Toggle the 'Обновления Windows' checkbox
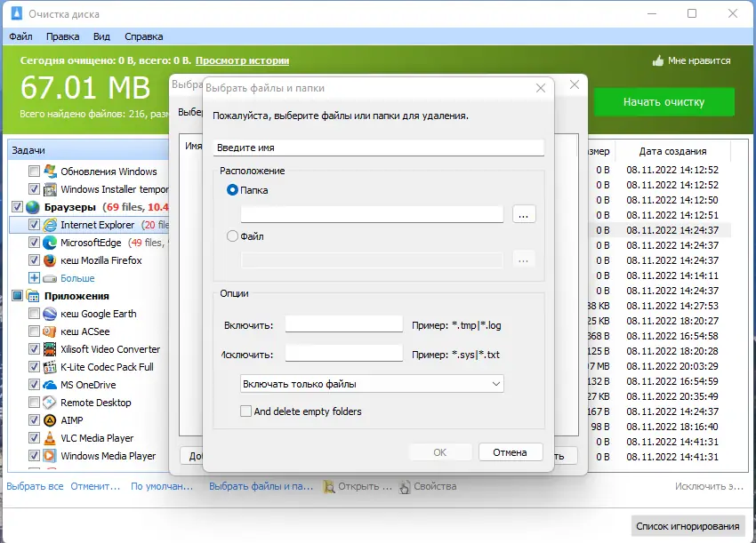The image size is (756, 543). pyautogui.click(x=34, y=171)
